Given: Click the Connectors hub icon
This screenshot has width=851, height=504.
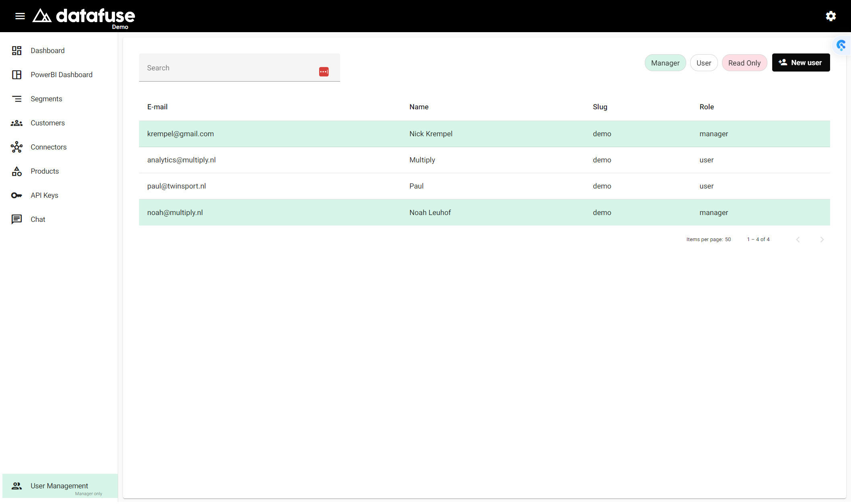Looking at the screenshot, I should [x=16, y=147].
